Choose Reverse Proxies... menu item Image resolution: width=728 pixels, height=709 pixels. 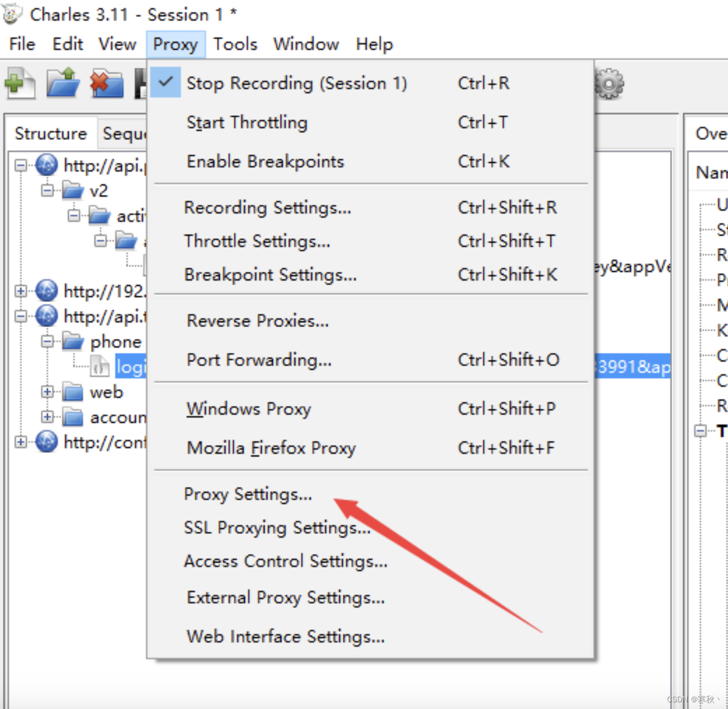click(370, 320)
